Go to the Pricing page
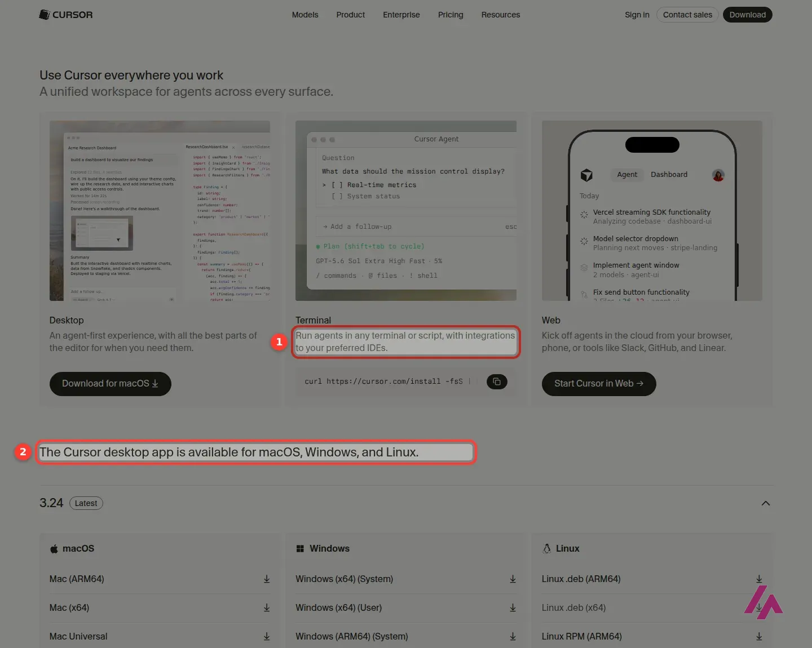This screenshot has width=812, height=648. [x=451, y=15]
